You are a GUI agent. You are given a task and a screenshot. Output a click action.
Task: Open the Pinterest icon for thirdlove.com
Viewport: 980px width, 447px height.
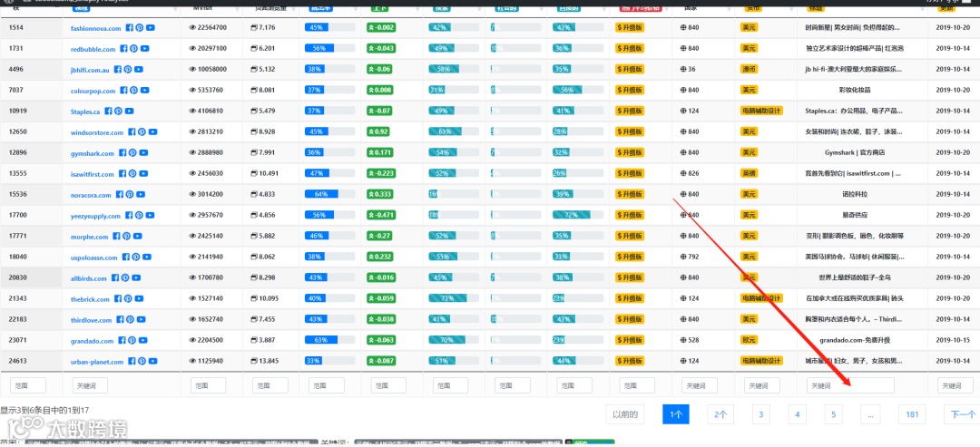pos(132,320)
